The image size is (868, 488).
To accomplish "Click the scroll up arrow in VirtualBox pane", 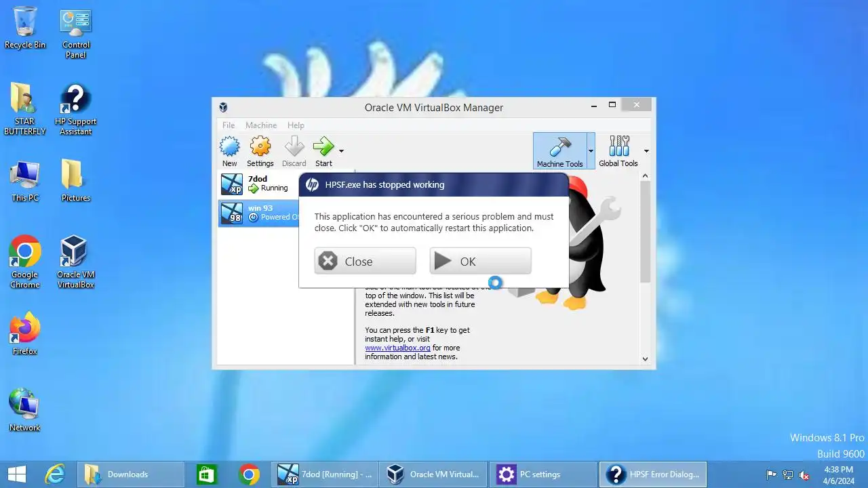I will tap(645, 176).
